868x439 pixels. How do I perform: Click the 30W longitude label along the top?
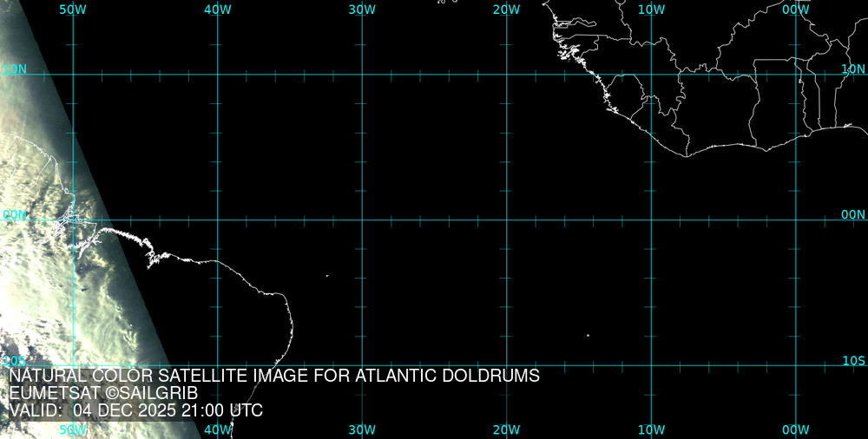point(362,9)
